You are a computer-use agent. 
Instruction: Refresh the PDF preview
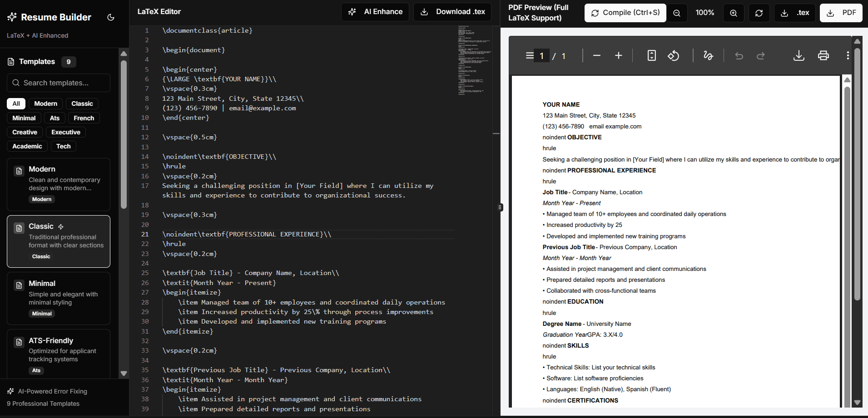pos(759,13)
